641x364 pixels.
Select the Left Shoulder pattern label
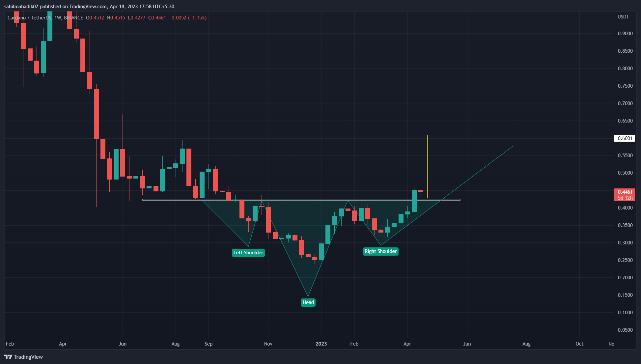[x=248, y=253]
